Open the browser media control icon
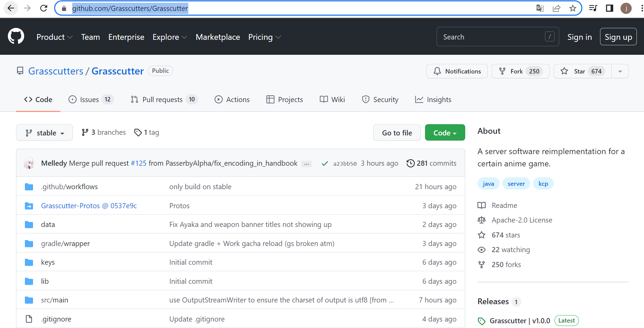The height and width of the screenshot is (328, 644). coord(593,8)
